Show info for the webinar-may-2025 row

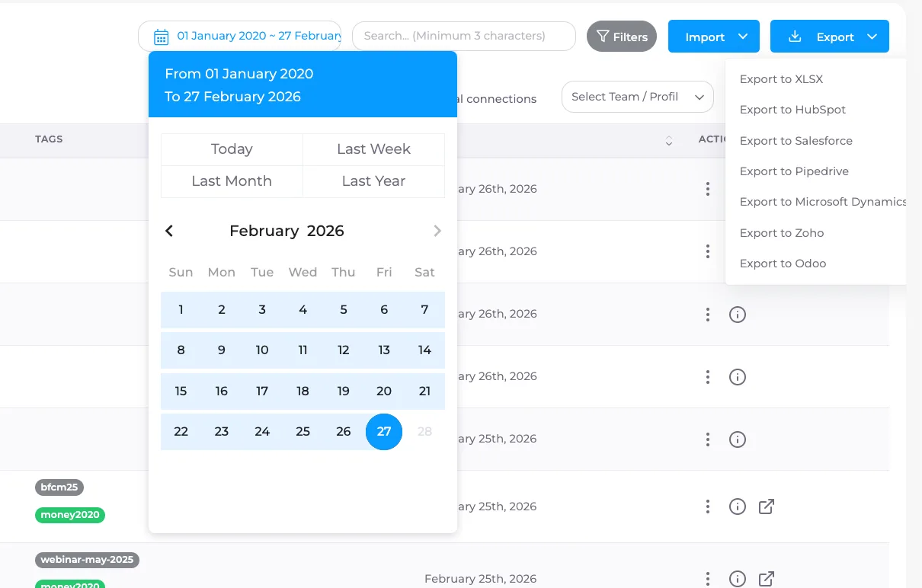(x=737, y=579)
